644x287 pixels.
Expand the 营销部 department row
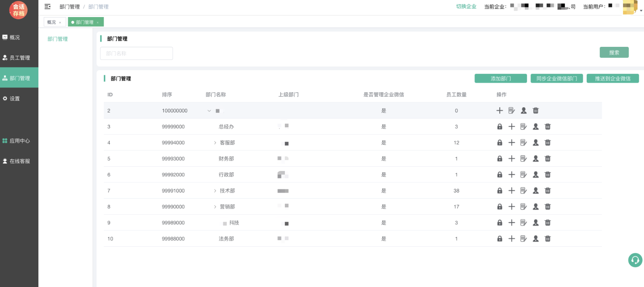pyautogui.click(x=215, y=207)
